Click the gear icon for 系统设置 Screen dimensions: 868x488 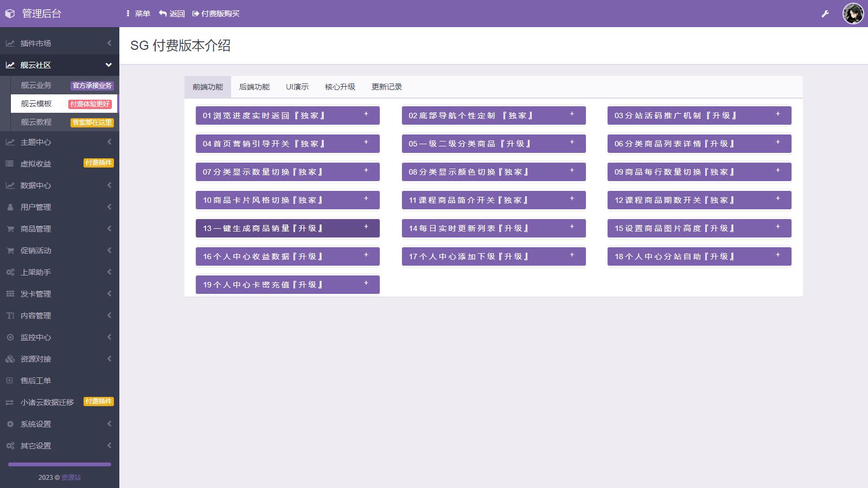pyautogui.click(x=10, y=424)
